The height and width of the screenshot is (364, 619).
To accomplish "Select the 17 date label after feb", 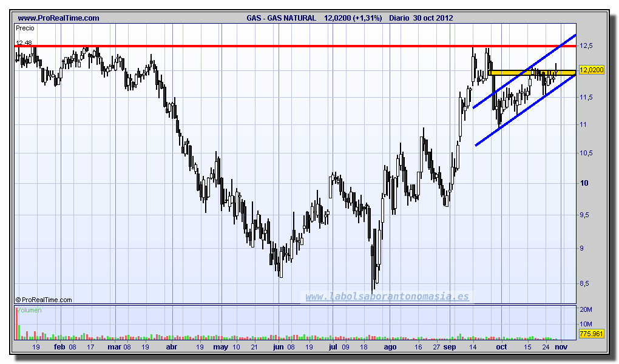I will coord(90,347).
